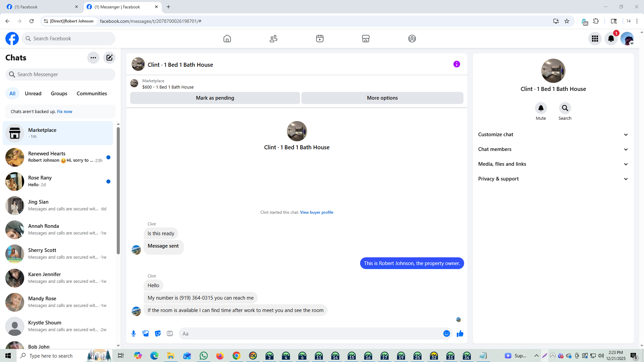This screenshot has width=644, height=362.
Task: Record a voice clip with microphone icon
Action: pos(134,333)
